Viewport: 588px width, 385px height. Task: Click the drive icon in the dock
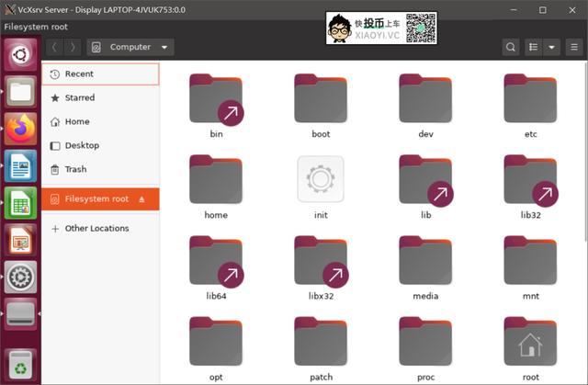[20, 313]
